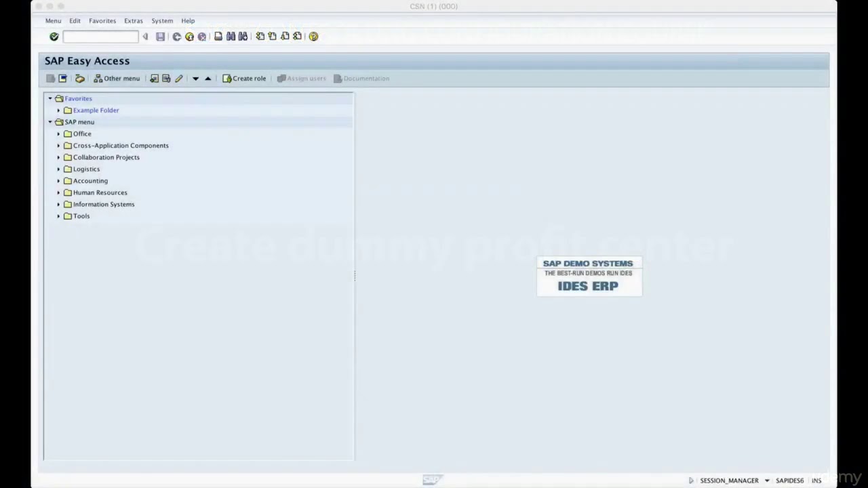Collapse the SAP menu tree node
Screen dimensions: 868x488
(x=50, y=122)
